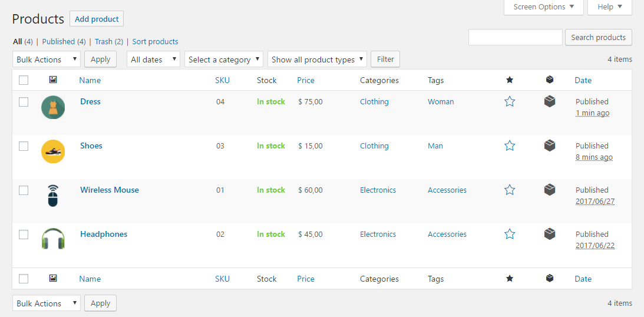Click the product type box icon for Shoes

550,146
